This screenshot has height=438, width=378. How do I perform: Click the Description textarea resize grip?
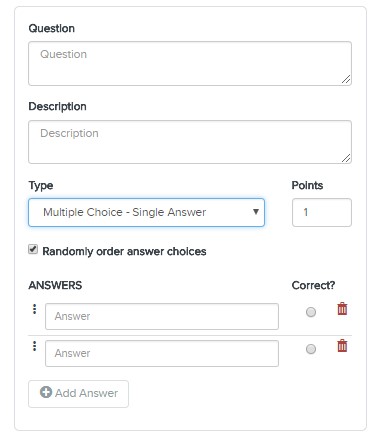pyautogui.click(x=346, y=158)
